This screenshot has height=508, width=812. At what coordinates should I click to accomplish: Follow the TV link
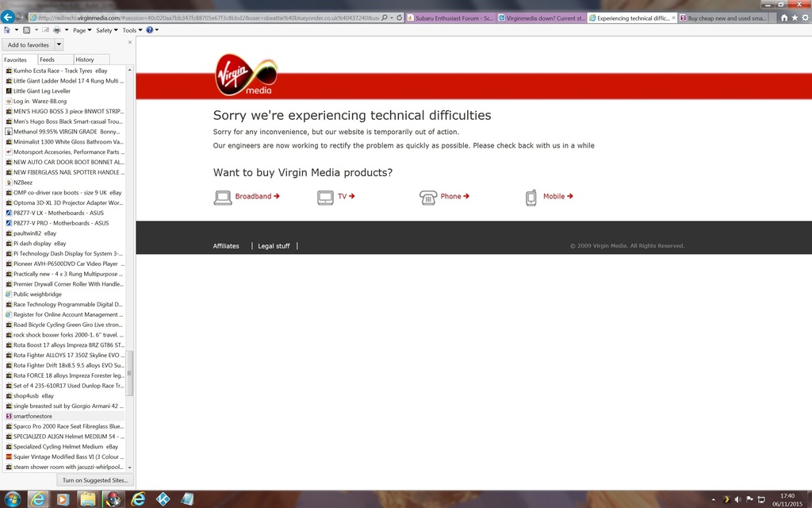pos(347,196)
